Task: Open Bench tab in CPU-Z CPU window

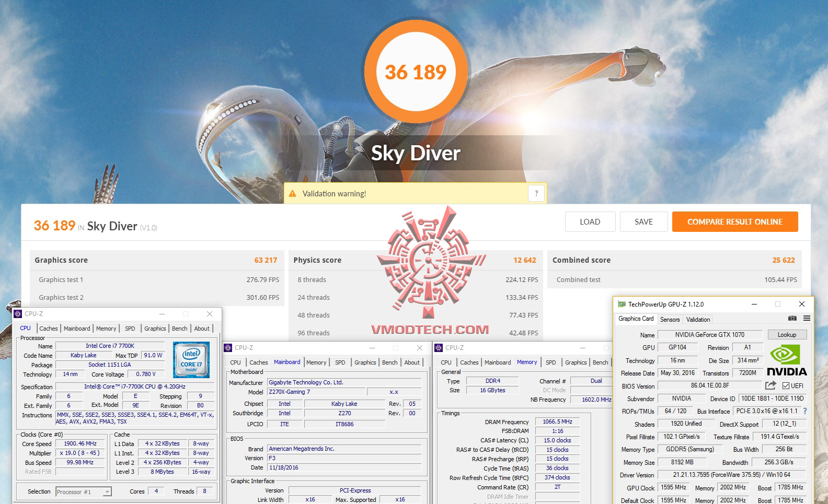Action: (x=180, y=329)
